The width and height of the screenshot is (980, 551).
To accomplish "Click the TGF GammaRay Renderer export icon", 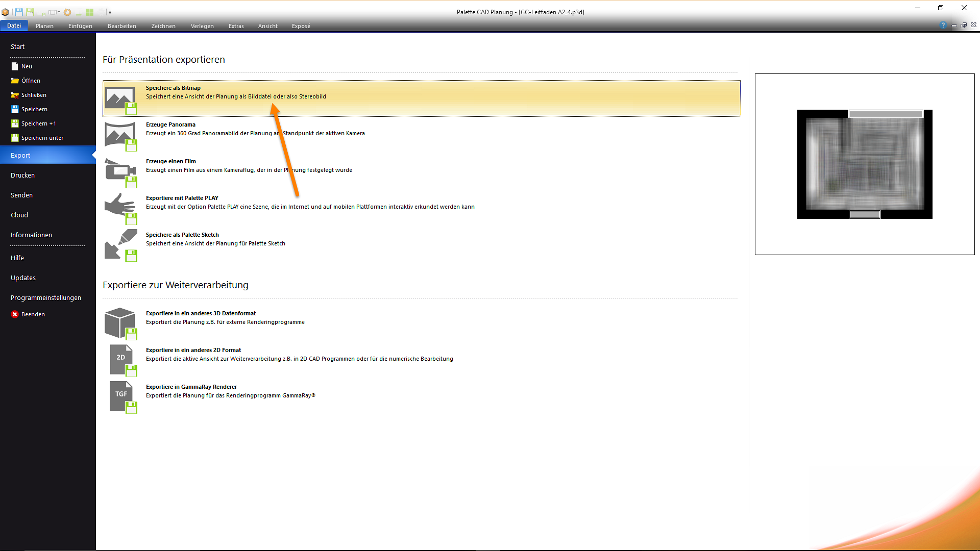I will 123,397.
